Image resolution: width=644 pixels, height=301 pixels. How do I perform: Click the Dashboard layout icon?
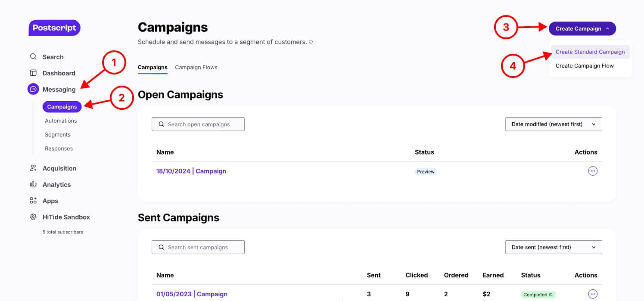click(33, 73)
